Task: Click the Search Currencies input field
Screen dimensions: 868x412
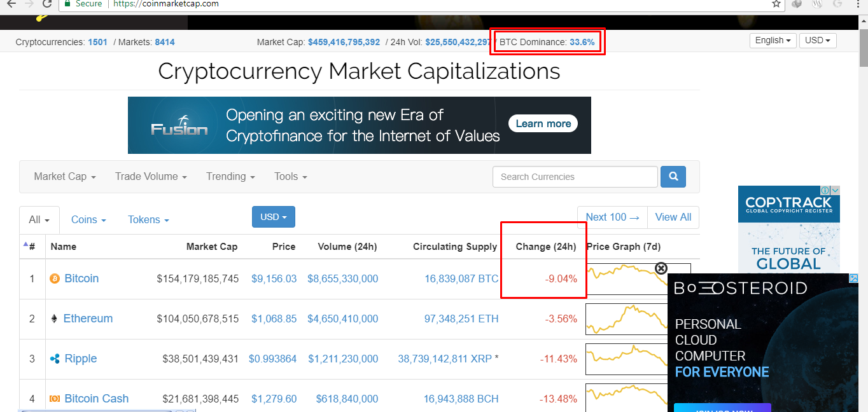Action: point(575,177)
